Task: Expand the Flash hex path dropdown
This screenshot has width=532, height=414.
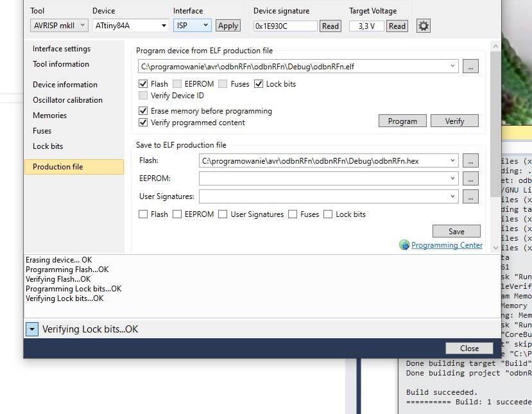Action: [x=452, y=160]
